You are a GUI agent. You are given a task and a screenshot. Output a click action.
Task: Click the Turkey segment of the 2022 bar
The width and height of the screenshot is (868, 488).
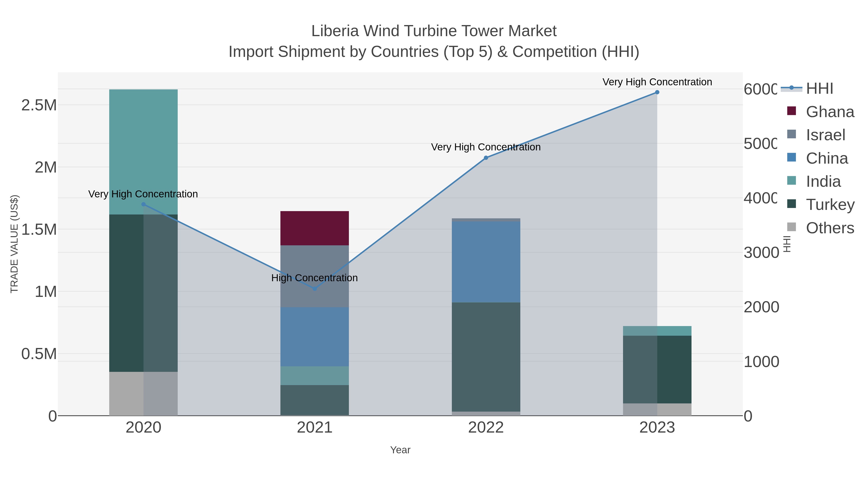(x=486, y=357)
